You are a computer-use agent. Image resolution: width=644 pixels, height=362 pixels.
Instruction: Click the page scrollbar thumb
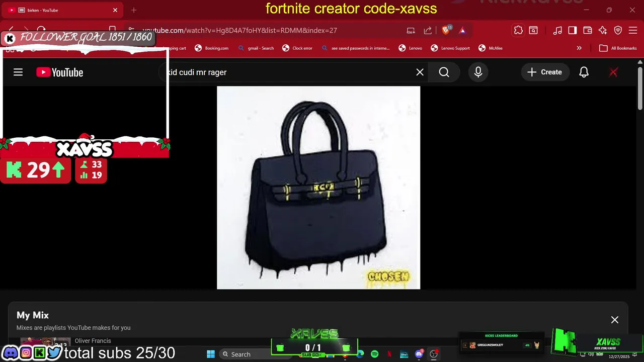coord(640,88)
